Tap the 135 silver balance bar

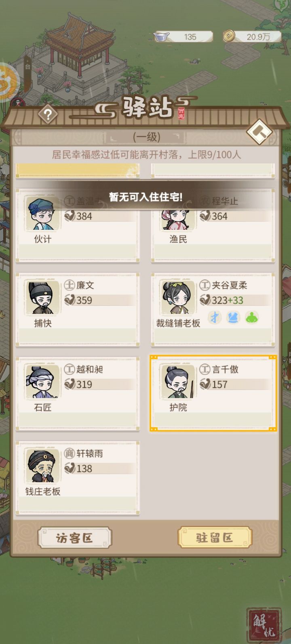click(x=184, y=37)
